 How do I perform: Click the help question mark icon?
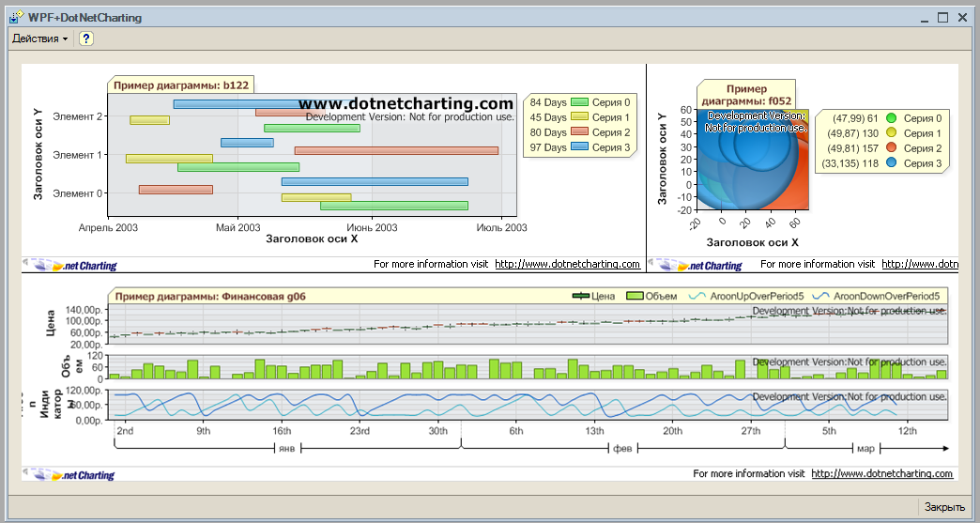tap(86, 38)
